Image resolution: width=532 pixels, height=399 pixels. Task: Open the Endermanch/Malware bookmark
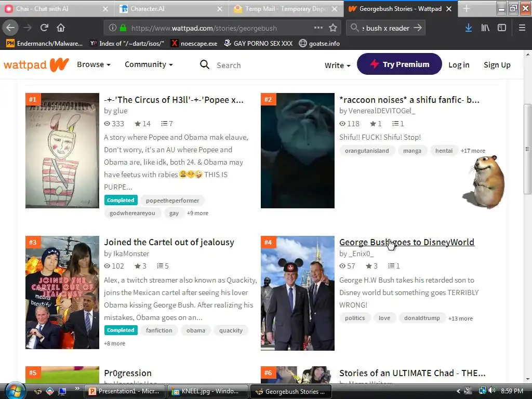(x=45, y=44)
